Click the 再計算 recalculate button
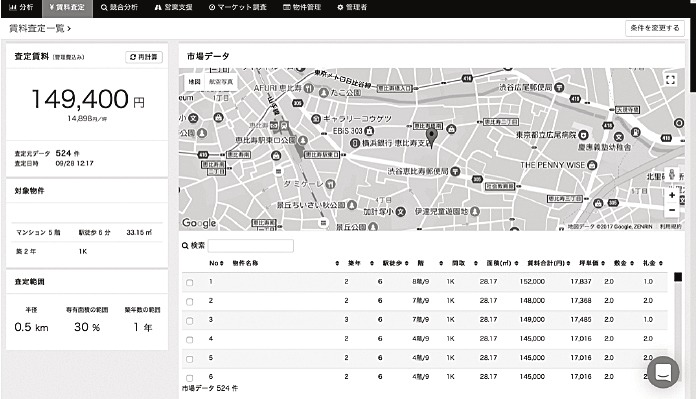This screenshot has height=399, width=696. pyautogui.click(x=144, y=57)
